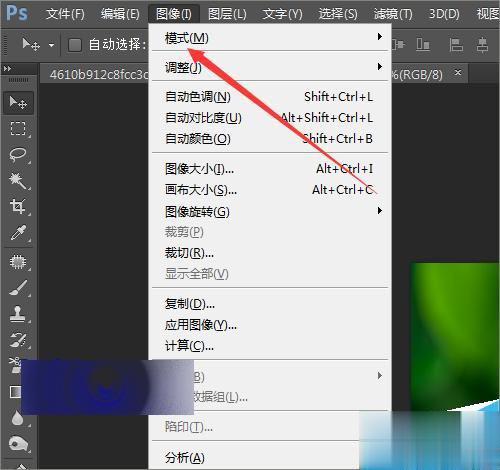
Task: Click the 图像(I) menu
Action: tap(174, 14)
